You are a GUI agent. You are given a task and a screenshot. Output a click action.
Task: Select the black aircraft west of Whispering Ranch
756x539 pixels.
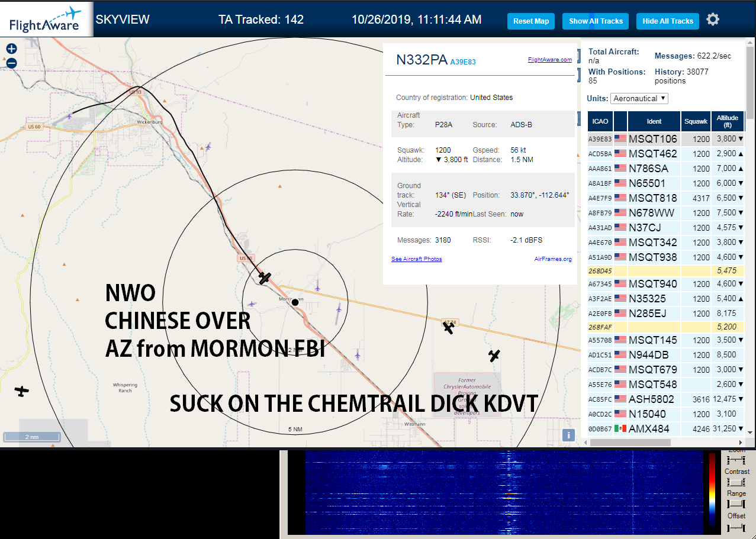click(x=22, y=391)
